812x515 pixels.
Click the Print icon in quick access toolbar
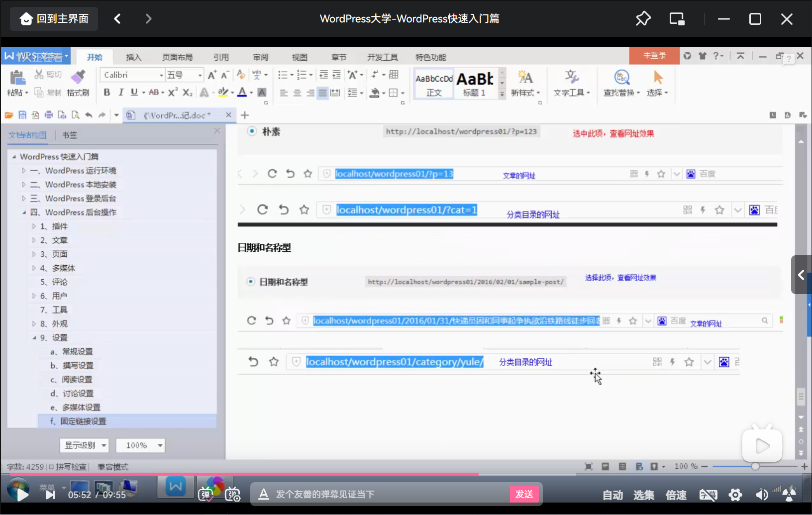tap(49, 115)
